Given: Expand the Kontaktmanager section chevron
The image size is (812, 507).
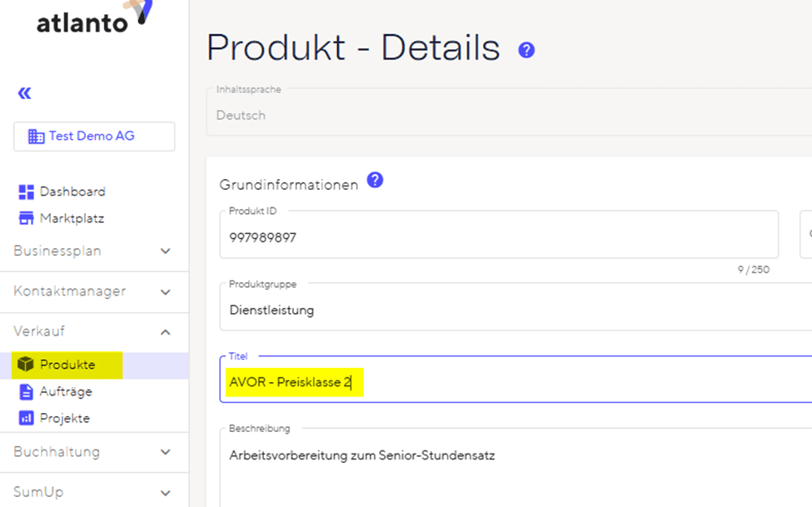Looking at the screenshot, I should (165, 292).
